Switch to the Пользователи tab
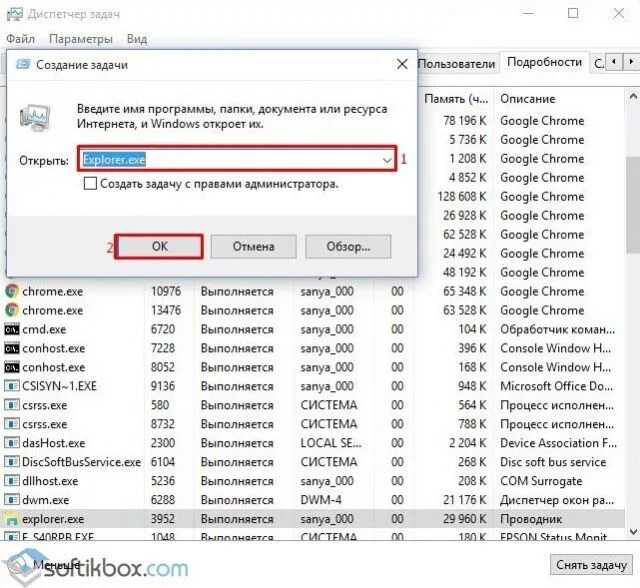This screenshot has width=640, height=588. 456,64
